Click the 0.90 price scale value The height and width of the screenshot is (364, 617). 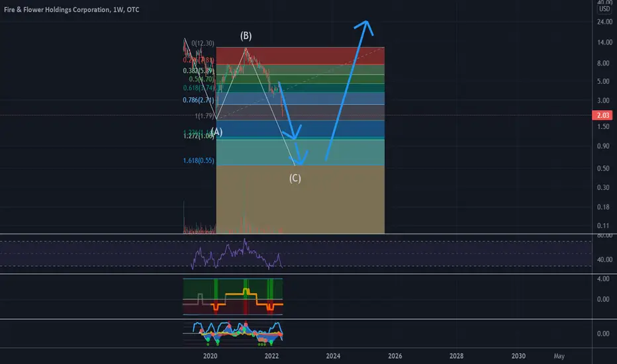click(x=603, y=146)
